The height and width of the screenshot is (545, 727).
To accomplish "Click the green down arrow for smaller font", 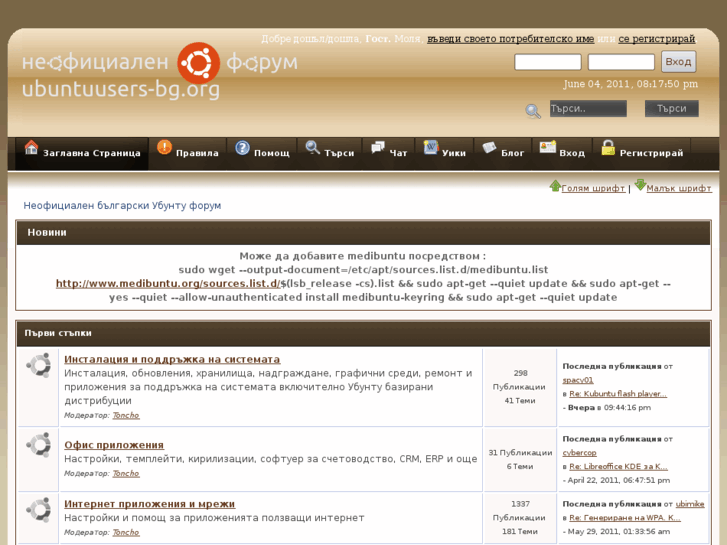I will point(640,185).
